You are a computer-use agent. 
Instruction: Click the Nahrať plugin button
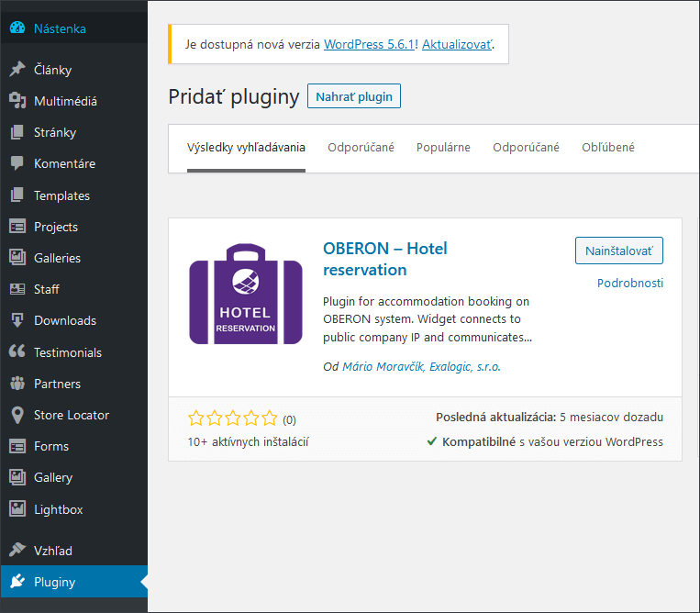(x=353, y=96)
